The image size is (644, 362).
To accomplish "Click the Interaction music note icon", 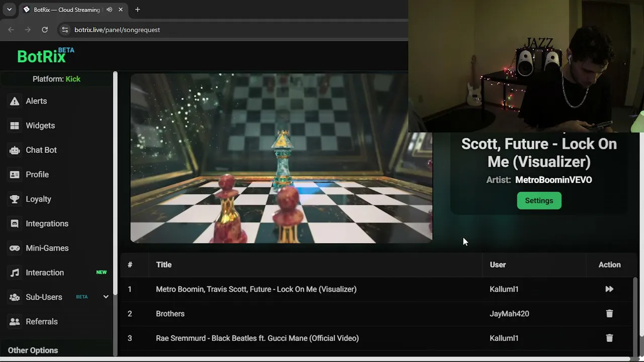I will click(15, 273).
